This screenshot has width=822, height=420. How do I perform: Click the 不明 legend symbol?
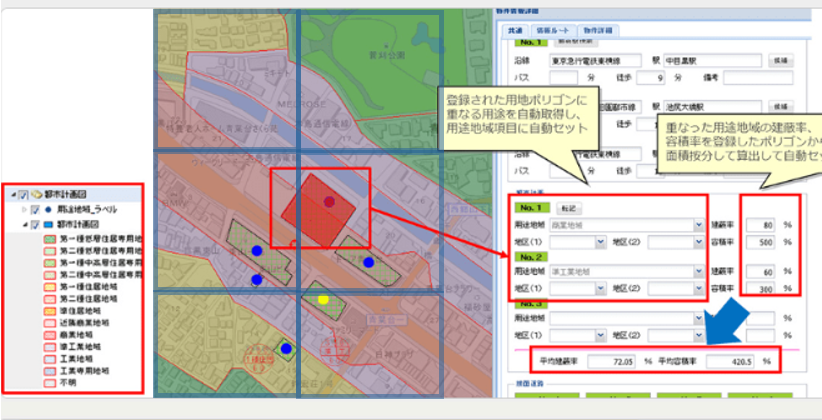point(49,383)
